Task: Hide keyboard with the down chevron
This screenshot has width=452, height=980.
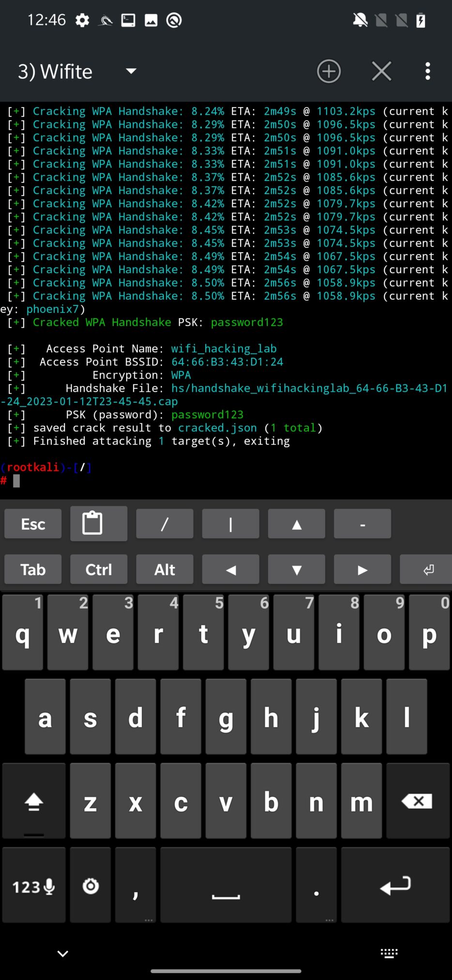Action: point(63,954)
